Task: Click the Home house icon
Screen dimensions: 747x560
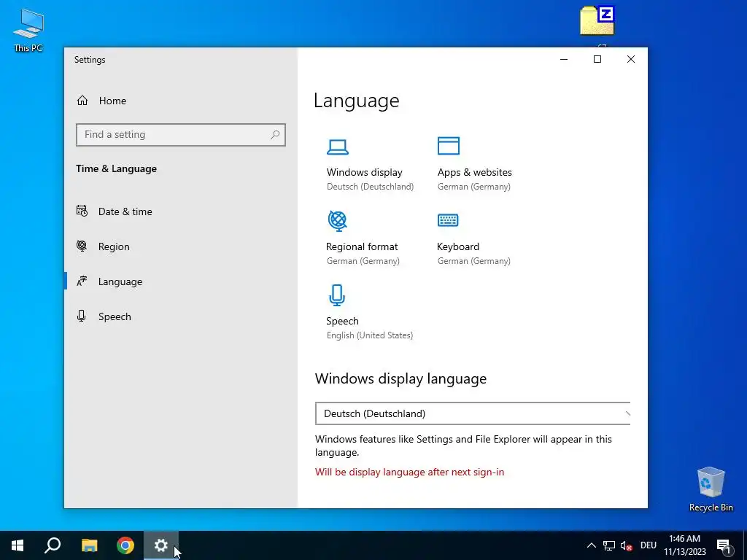Action: point(82,101)
